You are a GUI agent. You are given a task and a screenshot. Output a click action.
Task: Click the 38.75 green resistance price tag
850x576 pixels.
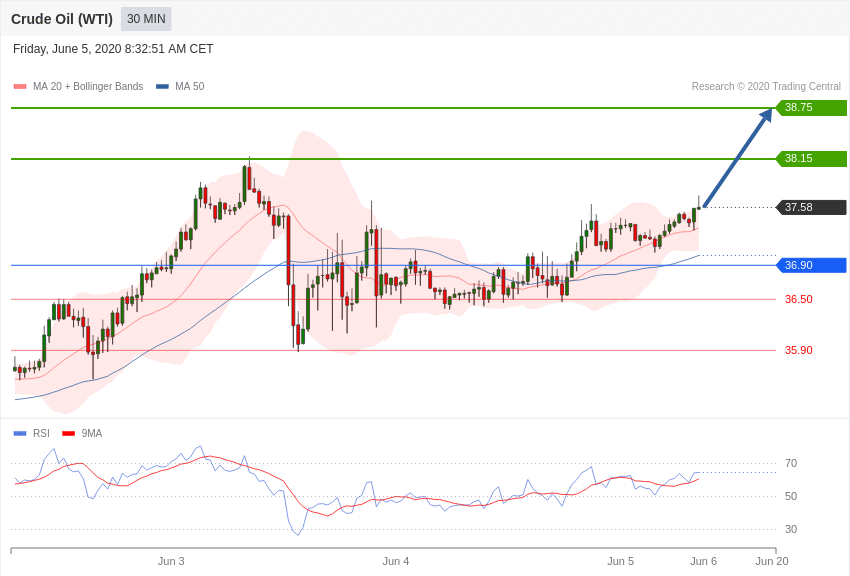click(x=812, y=107)
